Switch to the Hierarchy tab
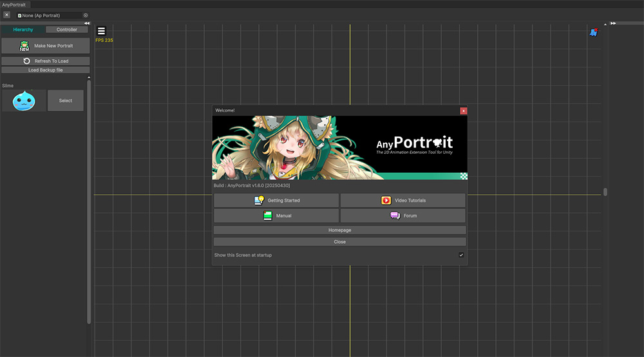Image resolution: width=644 pixels, height=357 pixels. point(23,30)
